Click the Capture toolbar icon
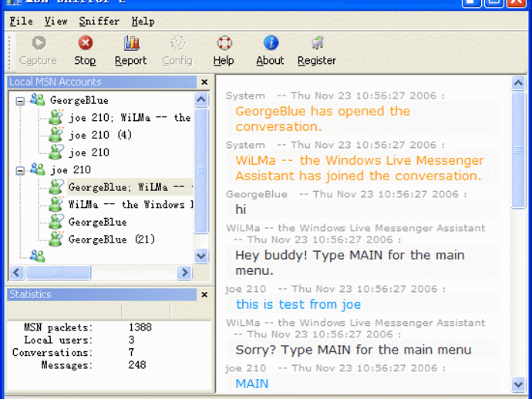This screenshot has height=399, width=532. (39, 43)
